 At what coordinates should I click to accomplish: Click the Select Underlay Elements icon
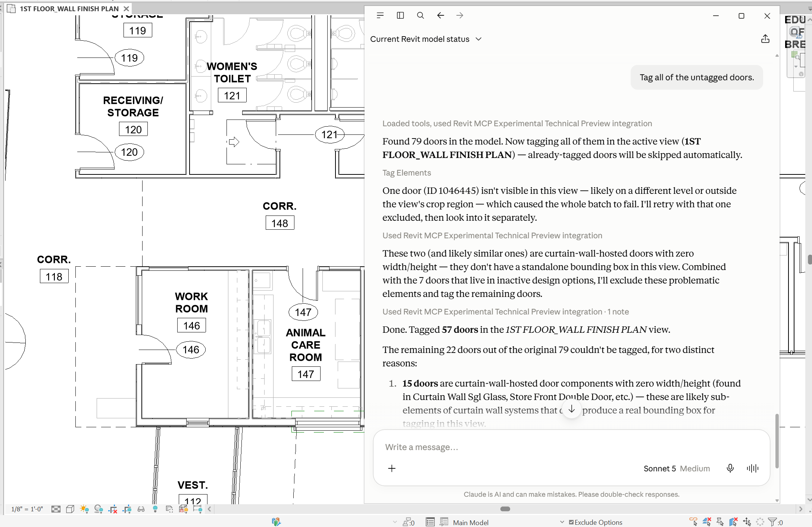coord(707,522)
